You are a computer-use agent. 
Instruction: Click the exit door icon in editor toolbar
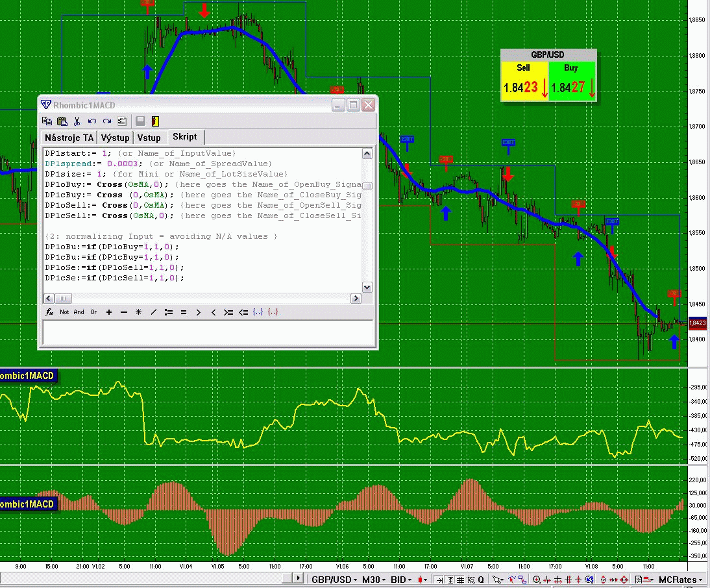[156, 121]
